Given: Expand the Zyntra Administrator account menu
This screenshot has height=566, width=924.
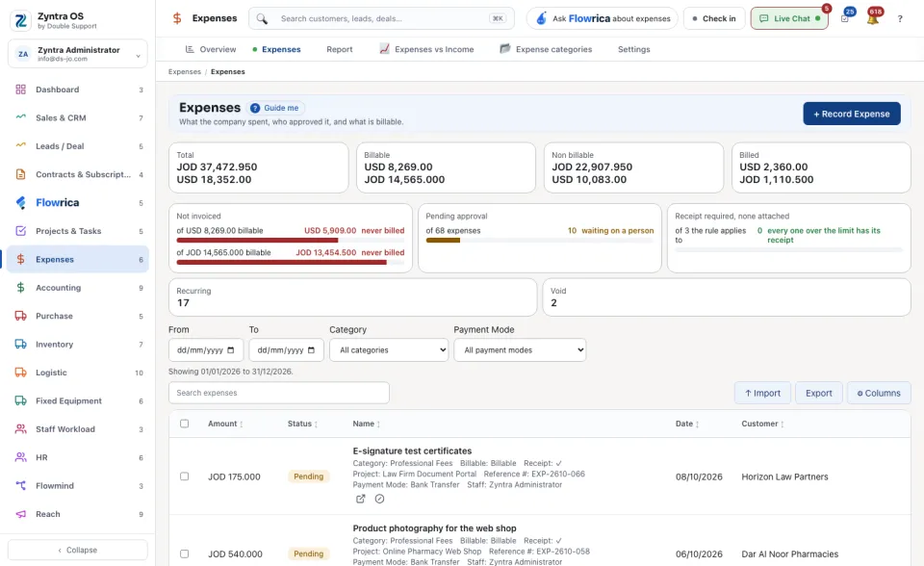Looking at the screenshot, I should [x=78, y=54].
